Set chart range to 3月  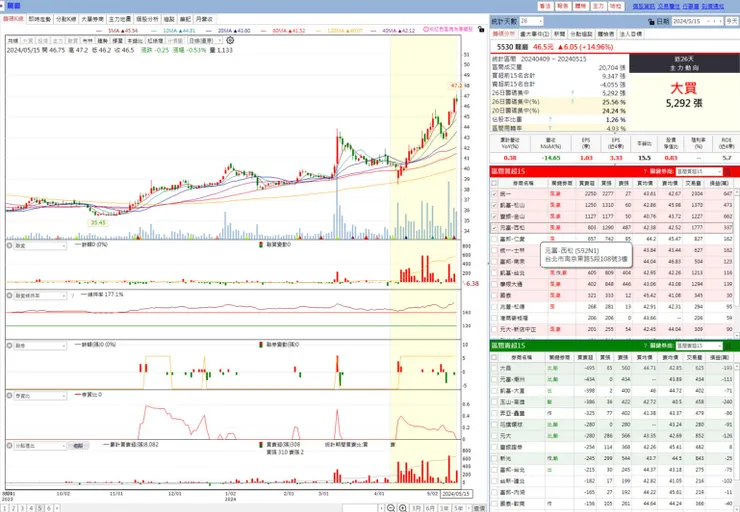point(416,508)
